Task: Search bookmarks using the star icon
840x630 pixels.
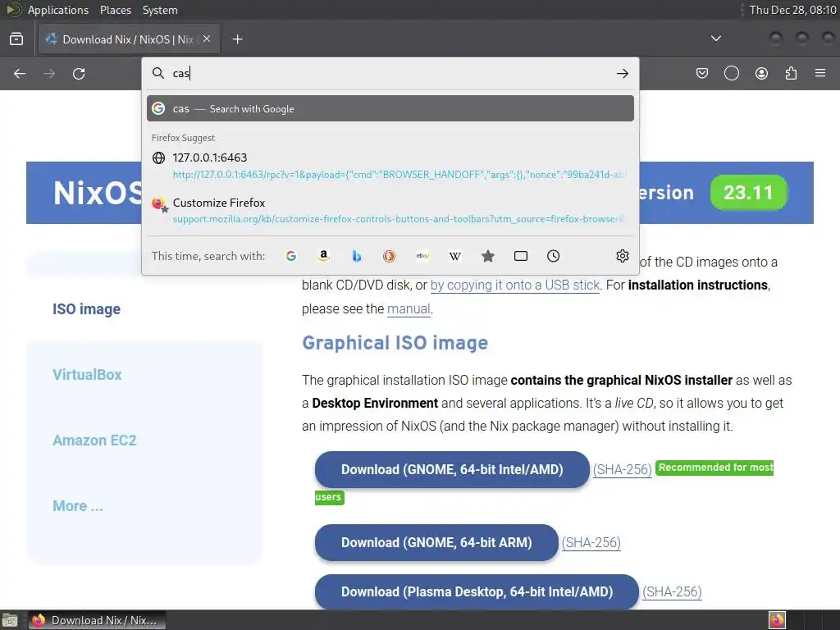Action: [x=487, y=256]
